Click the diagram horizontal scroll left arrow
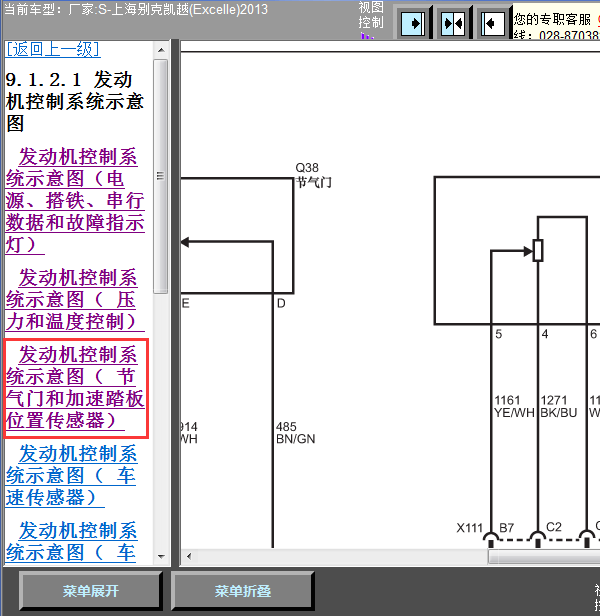Image resolution: width=600 pixels, height=616 pixels. click(x=189, y=556)
